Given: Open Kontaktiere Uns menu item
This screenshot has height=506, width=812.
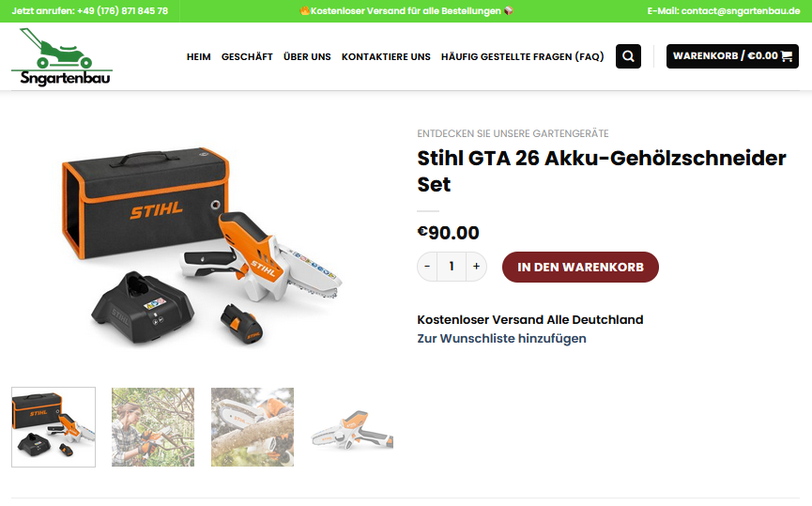Looking at the screenshot, I should coord(386,57).
